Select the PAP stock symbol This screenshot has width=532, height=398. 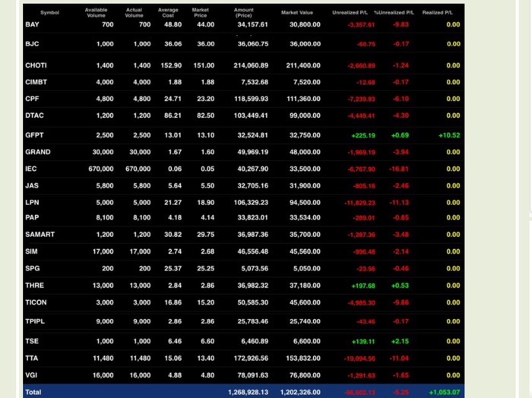(32, 217)
